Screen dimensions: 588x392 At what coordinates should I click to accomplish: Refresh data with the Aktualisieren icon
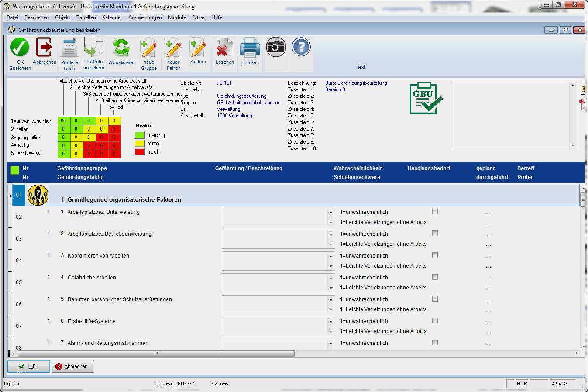coord(122,48)
